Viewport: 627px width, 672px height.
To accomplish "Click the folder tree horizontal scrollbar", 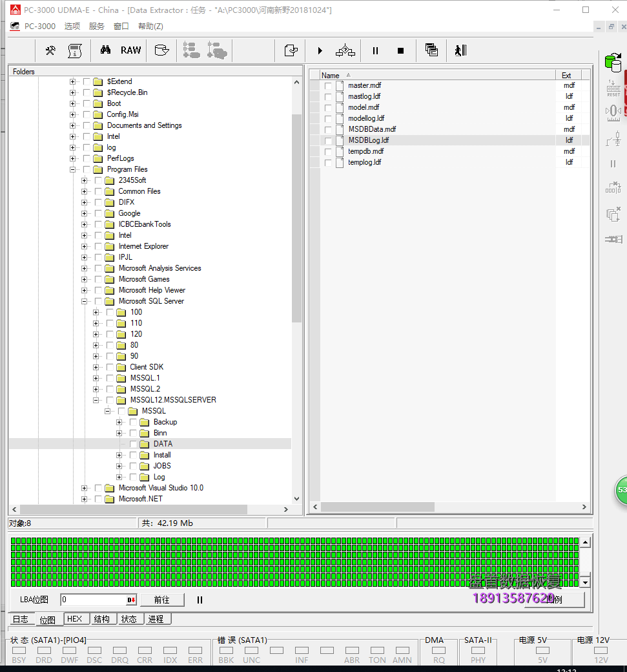I will coord(133,510).
